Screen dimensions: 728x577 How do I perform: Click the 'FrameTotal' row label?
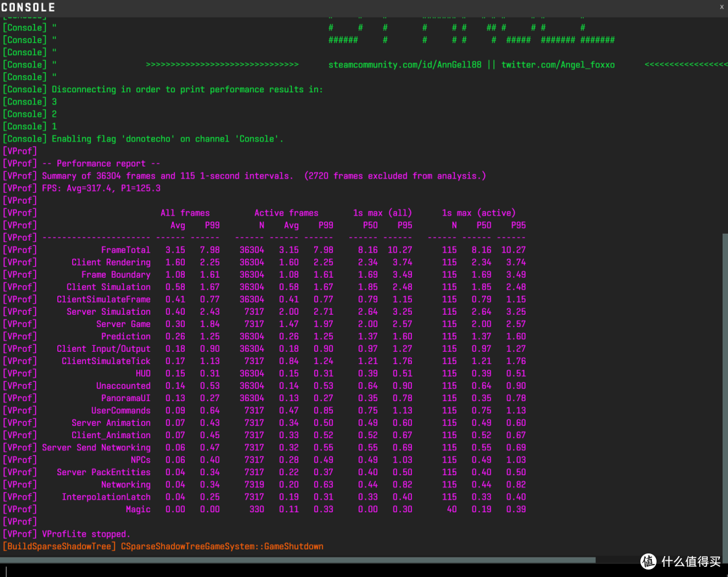[x=125, y=249]
